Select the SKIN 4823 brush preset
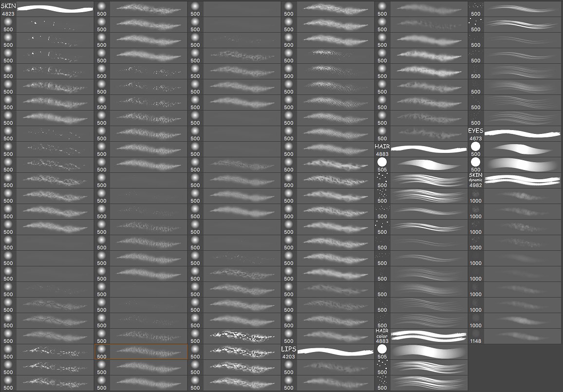Viewport: 563px width, 392px height. coord(47,9)
